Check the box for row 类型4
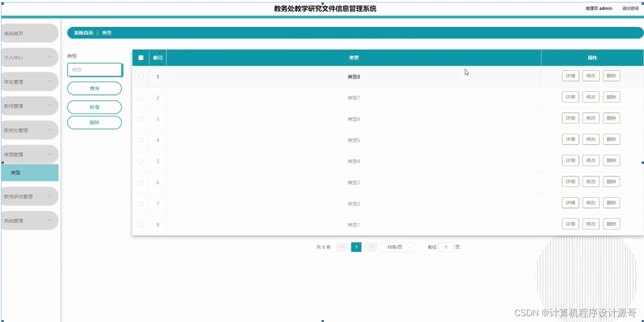The width and height of the screenshot is (644, 322). (x=141, y=161)
